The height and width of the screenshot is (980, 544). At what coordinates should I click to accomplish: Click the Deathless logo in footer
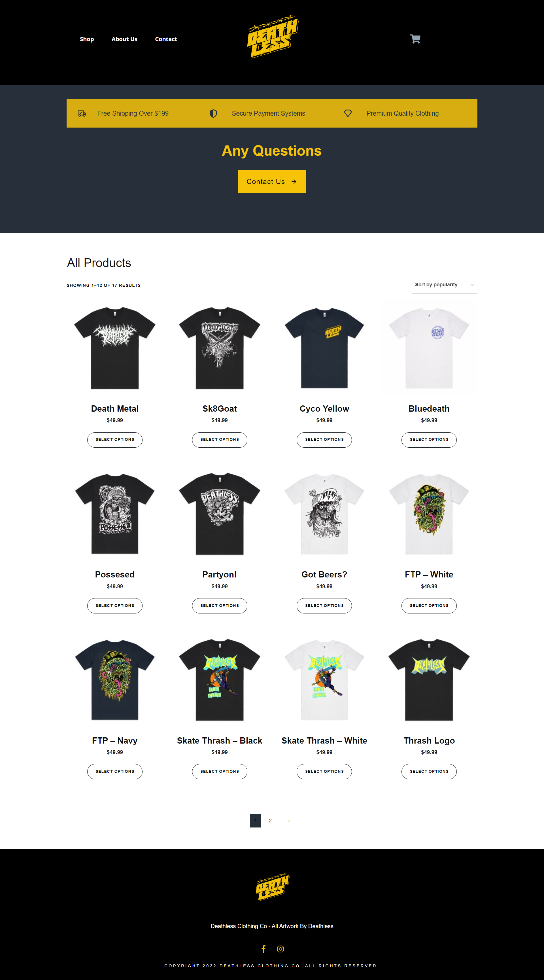tap(272, 887)
